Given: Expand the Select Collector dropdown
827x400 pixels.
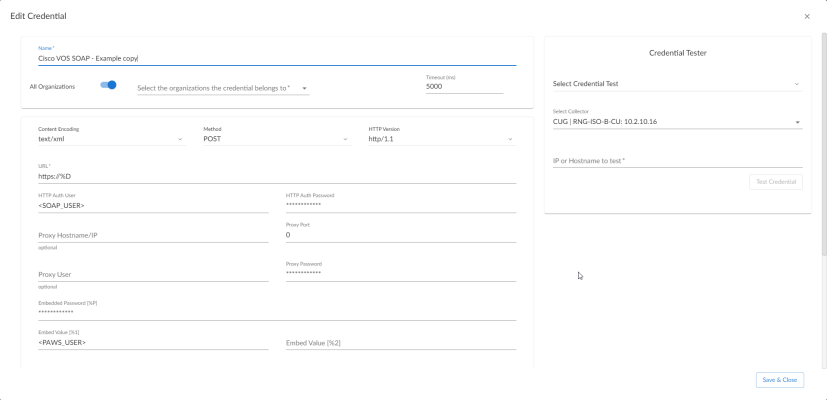Looking at the screenshot, I should 677,122.
